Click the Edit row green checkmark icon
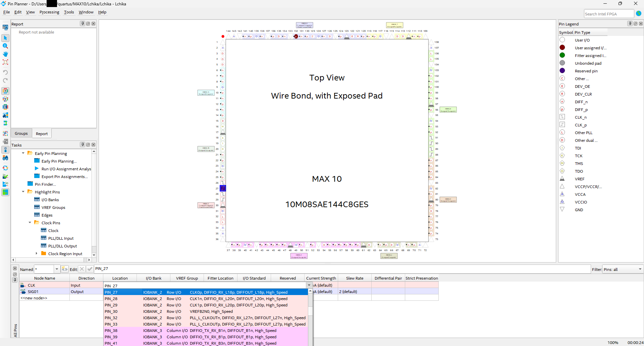 point(90,269)
